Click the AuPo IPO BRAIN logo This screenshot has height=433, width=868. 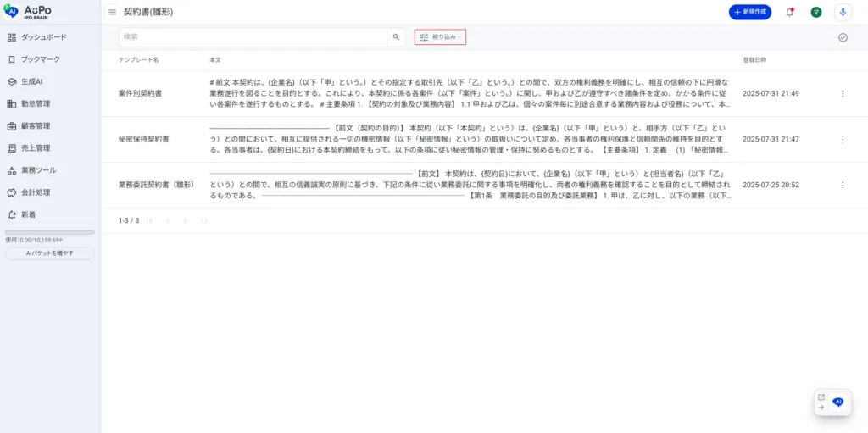28,12
